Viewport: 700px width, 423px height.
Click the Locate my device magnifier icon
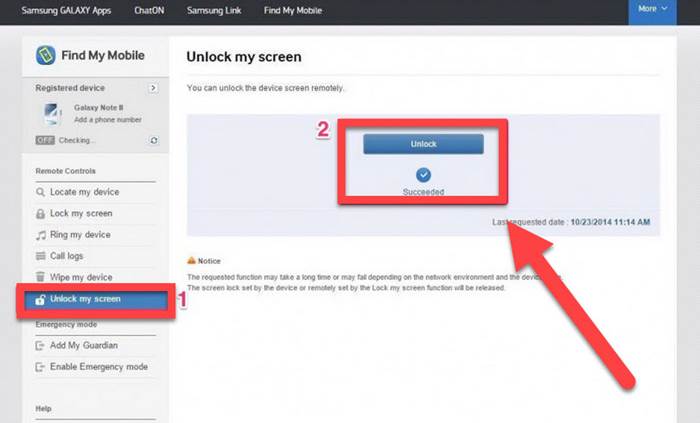pyautogui.click(x=40, y=192)
